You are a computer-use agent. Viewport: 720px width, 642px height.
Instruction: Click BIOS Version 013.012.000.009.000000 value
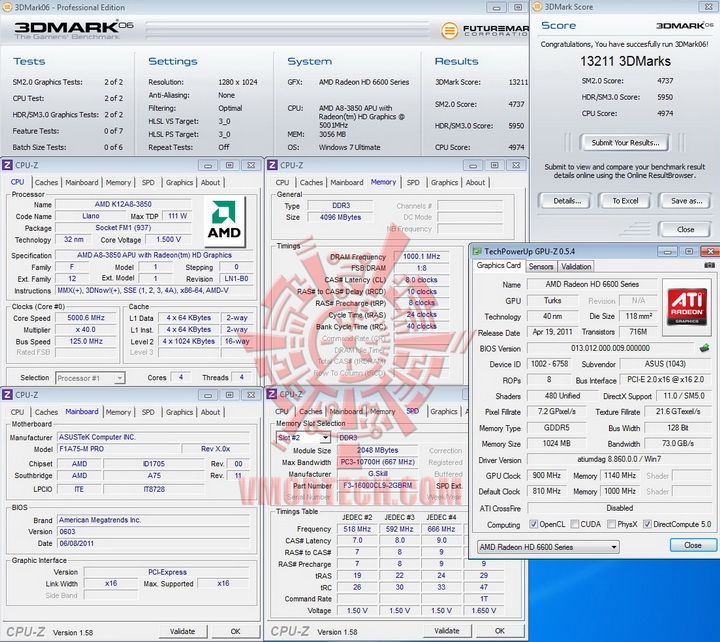610,348
